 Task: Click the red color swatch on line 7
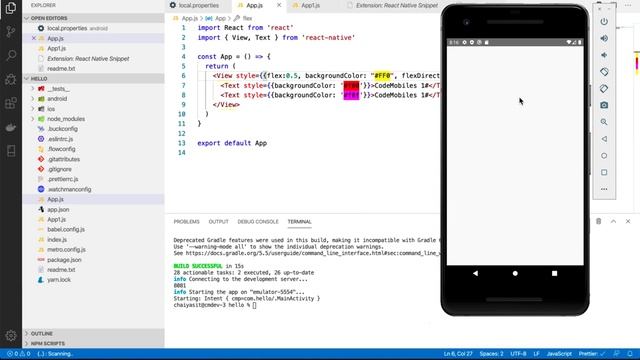click(351, 85)
